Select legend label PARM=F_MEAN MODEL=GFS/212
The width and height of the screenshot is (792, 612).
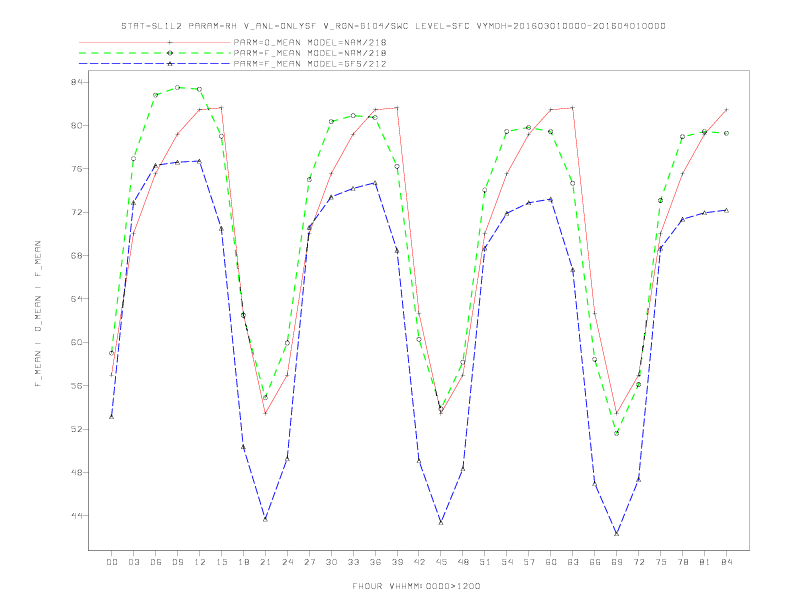pos(310,64)
